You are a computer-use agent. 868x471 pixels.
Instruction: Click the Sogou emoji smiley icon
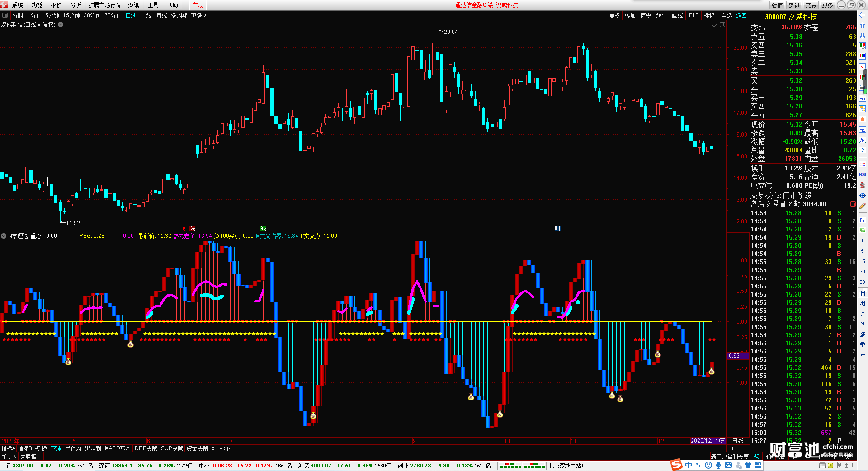tap(708, 465)
